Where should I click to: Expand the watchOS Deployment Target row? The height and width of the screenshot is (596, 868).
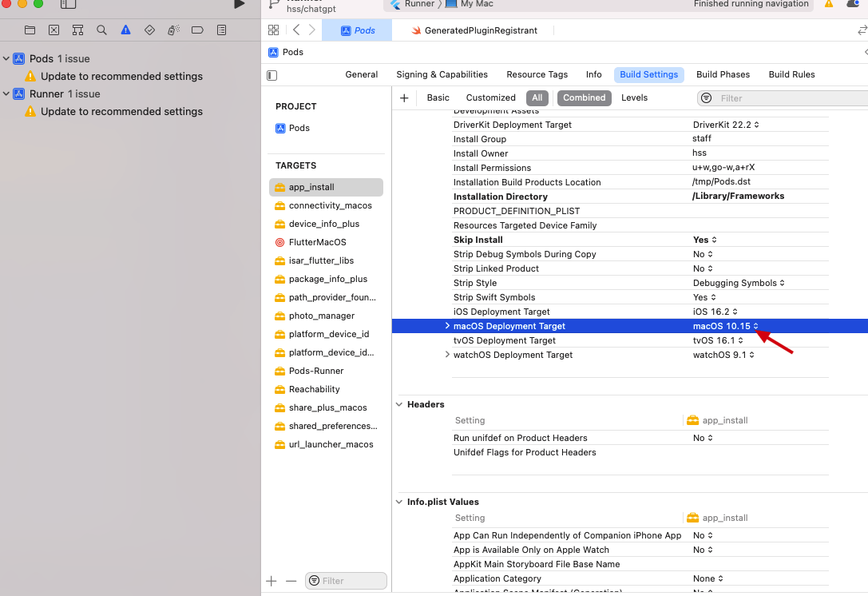pyautogui.click(x=447, y=355)
